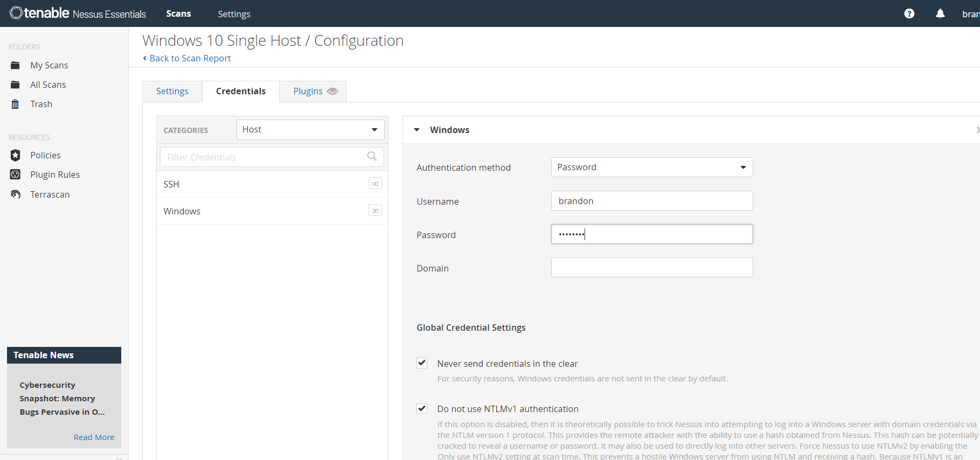Click Read More in Tenable News

(94, 437)
